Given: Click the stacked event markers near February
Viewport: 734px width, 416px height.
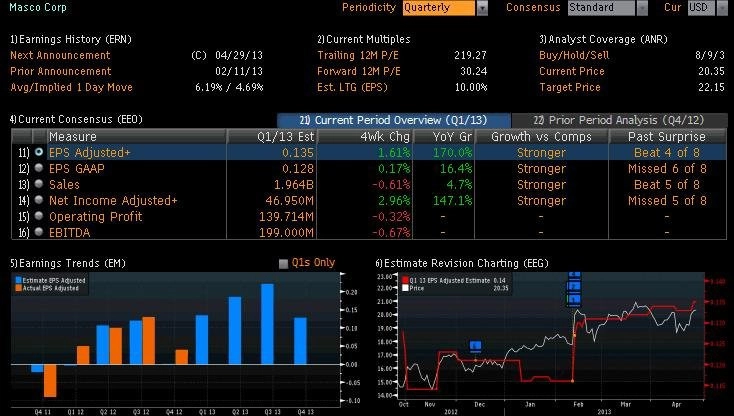Looking at the screenshot, I should point(574,288).
